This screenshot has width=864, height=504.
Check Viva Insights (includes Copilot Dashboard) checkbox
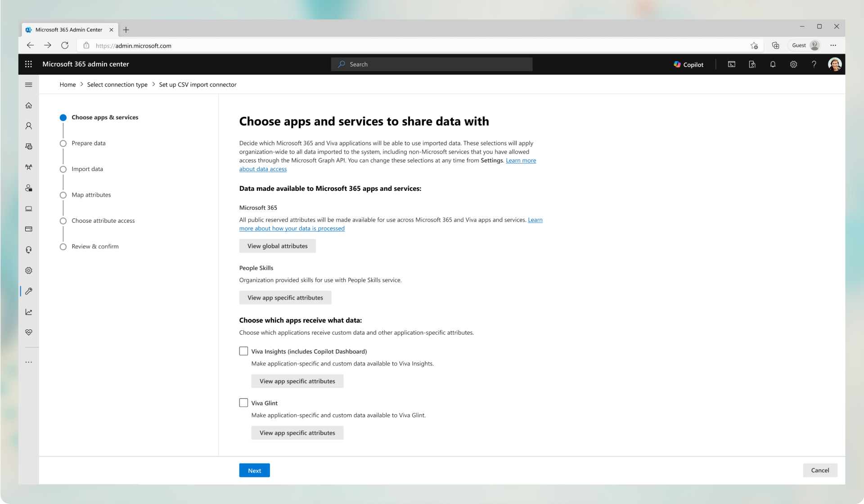(x=243, y=351)
